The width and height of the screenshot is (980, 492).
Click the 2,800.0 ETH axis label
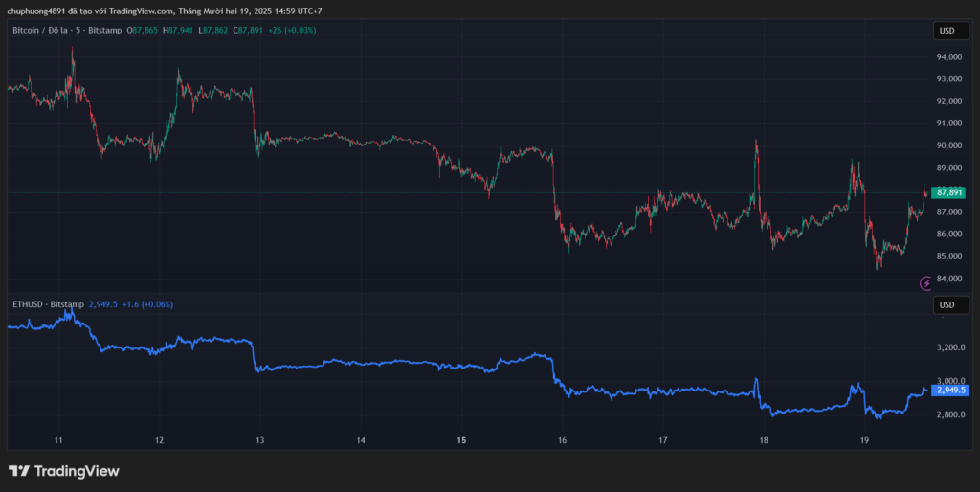951,414
